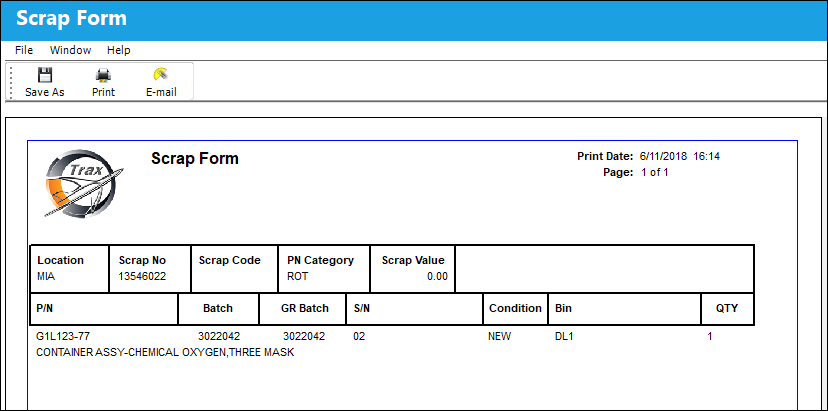Open the Window menu
The image size is (828, 411).
click(x=70, y=50)
